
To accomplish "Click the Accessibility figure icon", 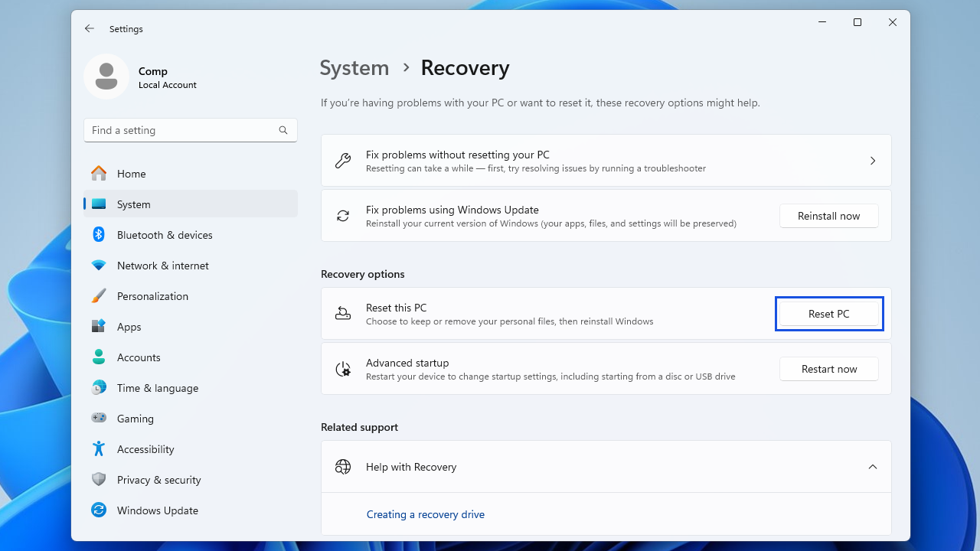I will pos(99,449).
